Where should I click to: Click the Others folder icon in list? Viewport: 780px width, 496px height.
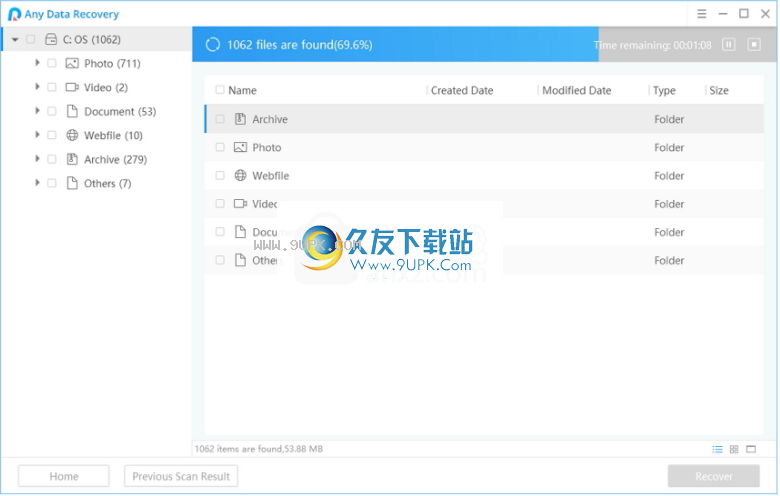[240, 260]
